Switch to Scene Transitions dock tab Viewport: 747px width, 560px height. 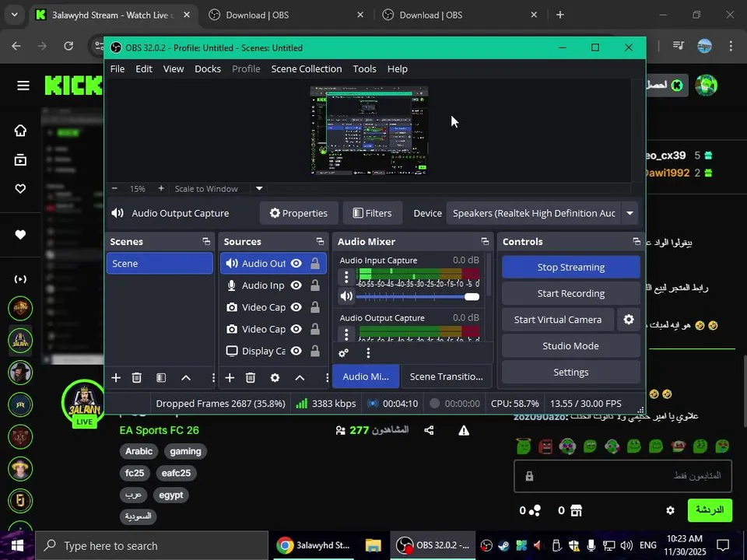(x=447, y=376)
